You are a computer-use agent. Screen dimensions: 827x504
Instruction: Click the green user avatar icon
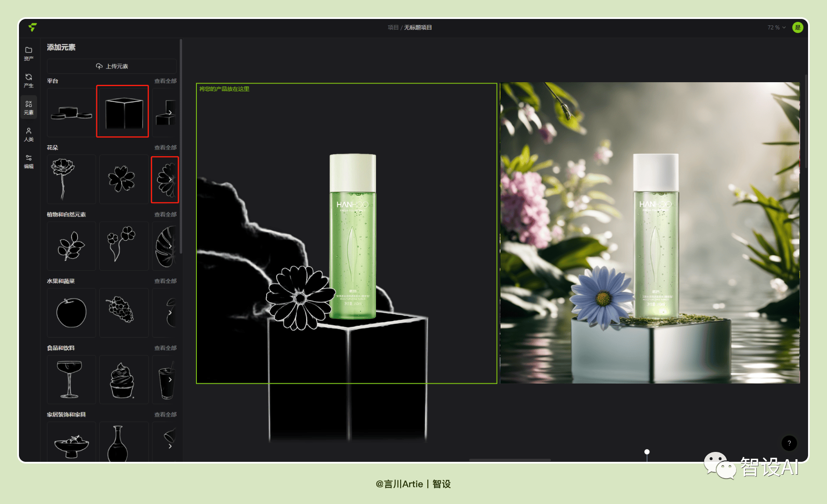798,28
